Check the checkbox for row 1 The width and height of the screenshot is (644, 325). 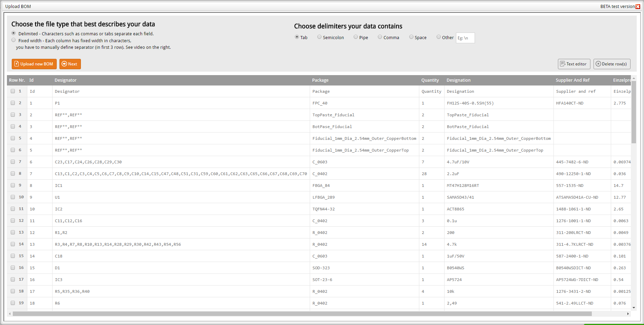pyautogui.click(x=13, y=91)
